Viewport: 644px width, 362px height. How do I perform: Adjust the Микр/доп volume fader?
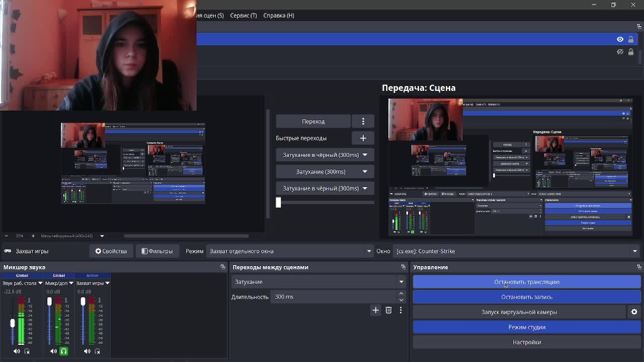point(49,302)
